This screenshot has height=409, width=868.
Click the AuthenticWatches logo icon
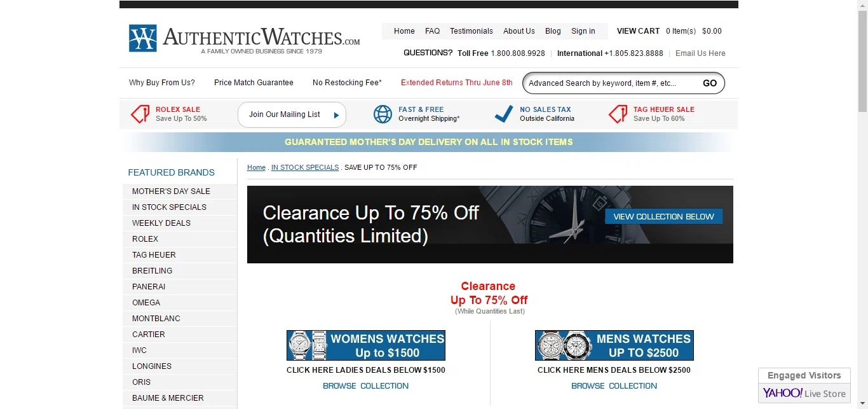142,38
